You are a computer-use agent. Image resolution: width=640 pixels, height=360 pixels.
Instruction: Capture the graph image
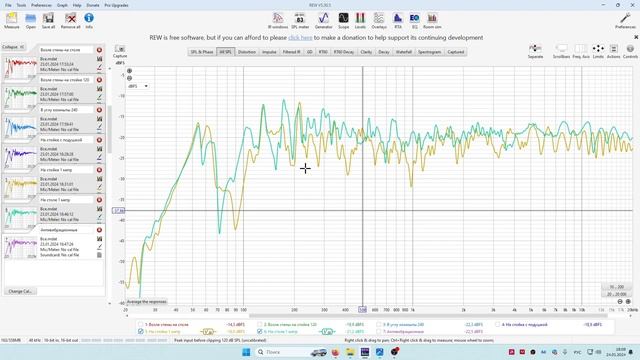[120, 51]
